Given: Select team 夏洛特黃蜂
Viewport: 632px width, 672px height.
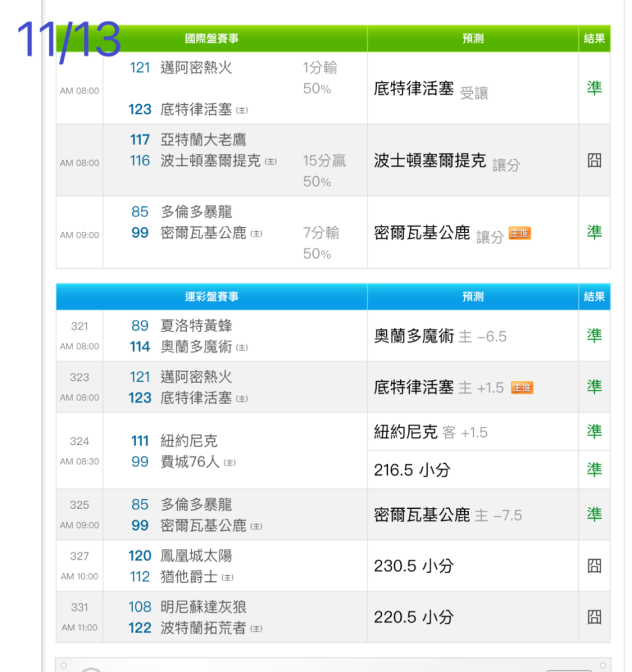Looking at the screenshot, I should pyautogui.click(x=196, y=326).
